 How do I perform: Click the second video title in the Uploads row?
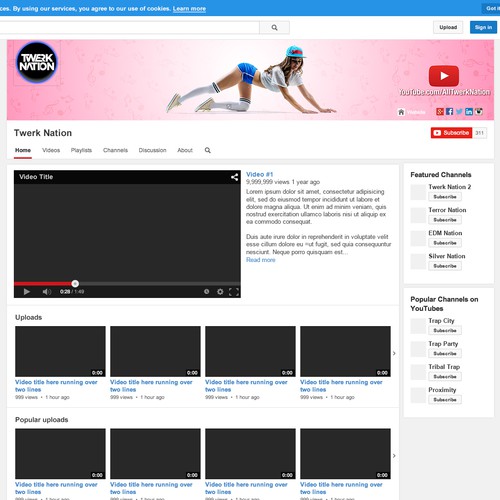(151, 386)
